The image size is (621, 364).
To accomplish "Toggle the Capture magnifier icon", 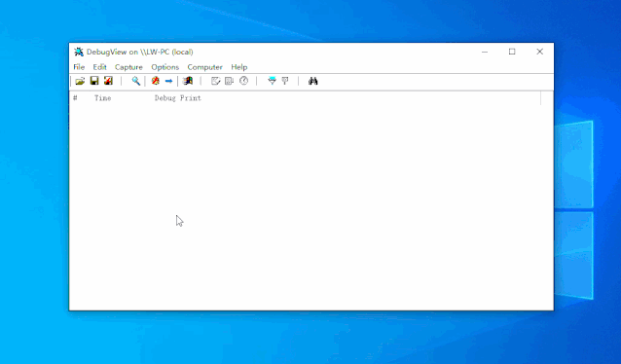I will [136, 81].
